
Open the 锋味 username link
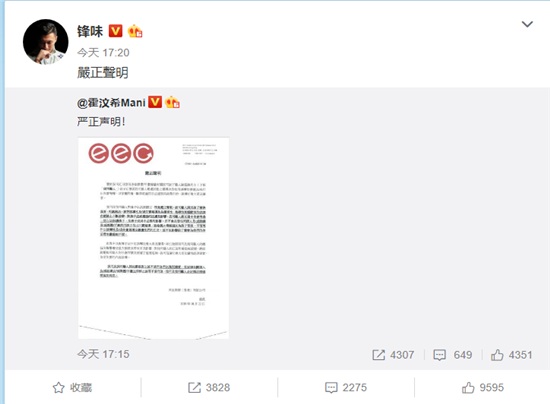pyautogui.click(x=90, y=31)
